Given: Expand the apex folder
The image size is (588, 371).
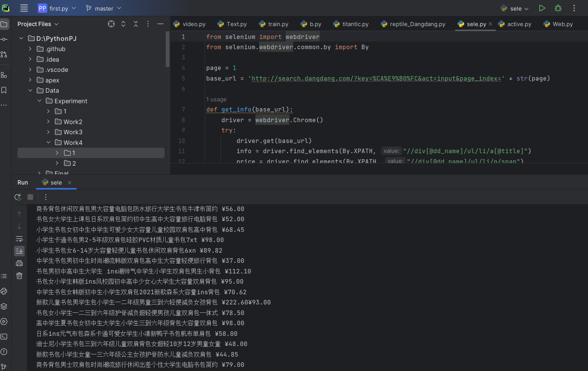Looking at the screenshot, I should coord(30,80).
